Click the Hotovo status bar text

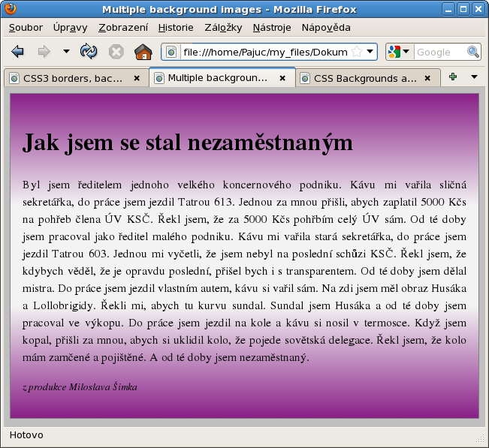tap(26, 435)
